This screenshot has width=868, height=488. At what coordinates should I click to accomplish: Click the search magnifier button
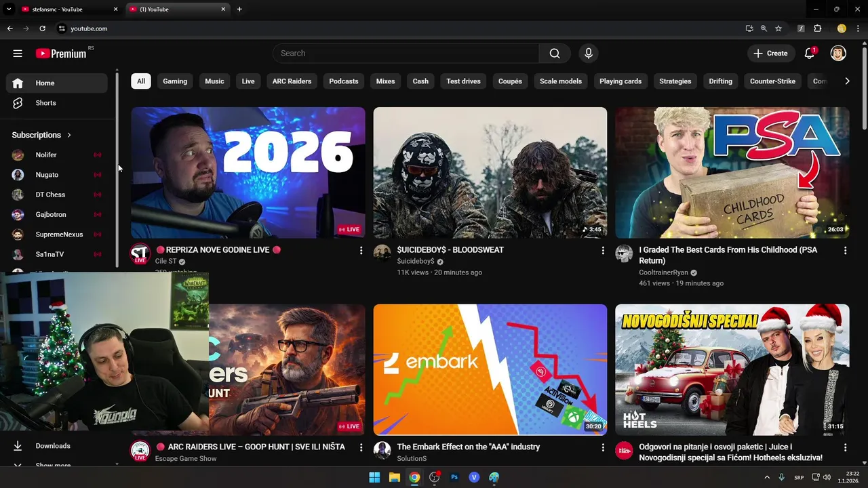click(555, 54)
